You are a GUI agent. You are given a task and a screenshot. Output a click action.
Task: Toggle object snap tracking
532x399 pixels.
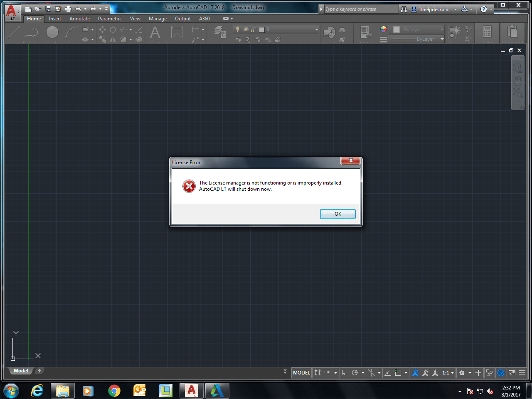387,373
